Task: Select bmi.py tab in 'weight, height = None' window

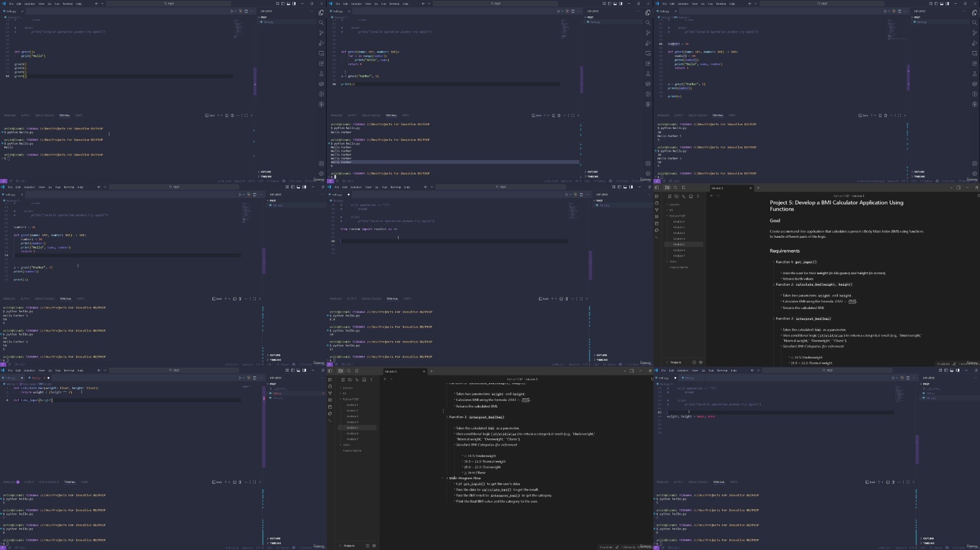Action: click(x=689, y=378)
